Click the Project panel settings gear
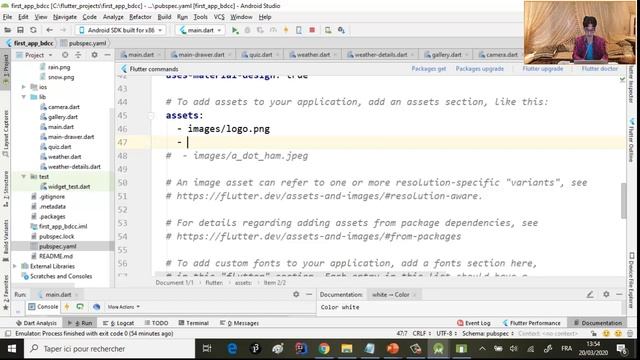The width and height of the screenshot is (640, 360). point(94,55)
